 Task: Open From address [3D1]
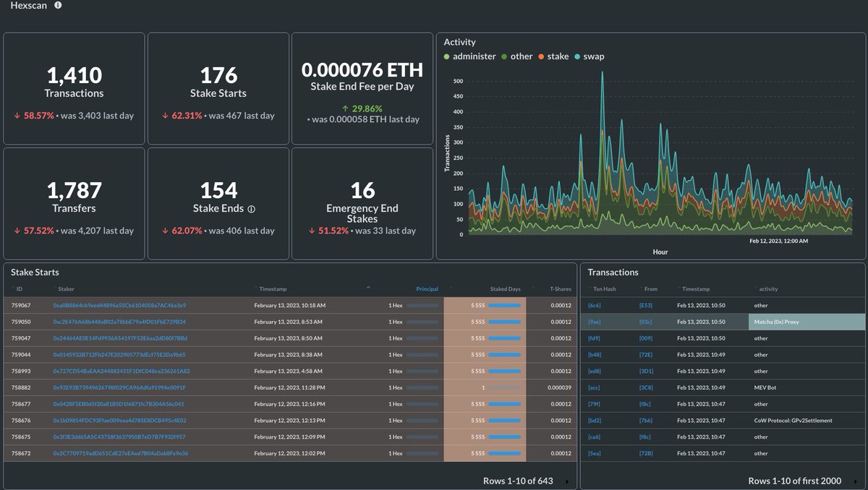(x=646, y=371)
